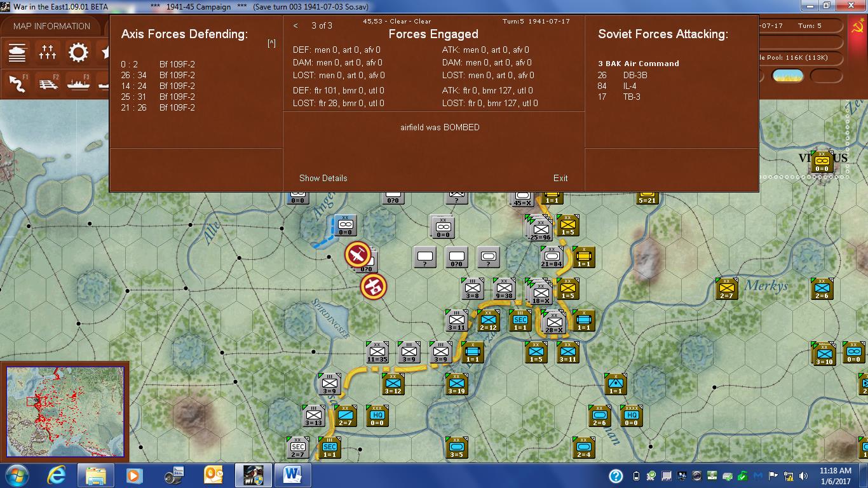The width and height of the screenshot is (868, 488).
Task: Open the production gear icon
Action: click(x=78, y=52)
